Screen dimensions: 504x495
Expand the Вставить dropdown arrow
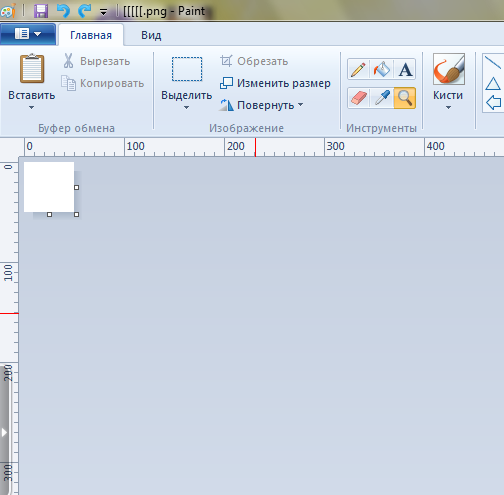point(31,107)
